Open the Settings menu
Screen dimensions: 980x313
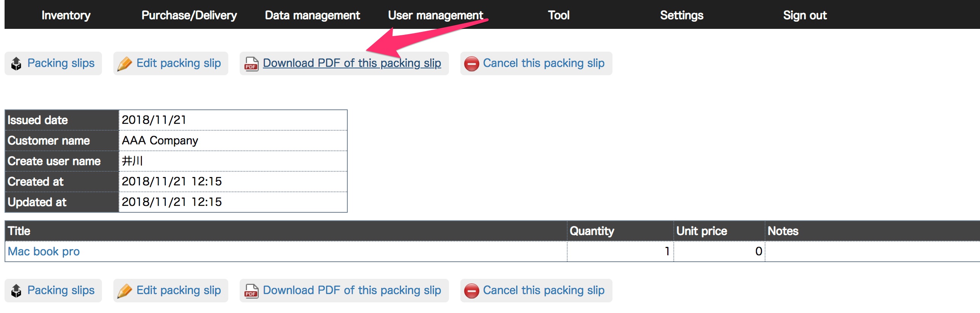[x=682, y=15]
